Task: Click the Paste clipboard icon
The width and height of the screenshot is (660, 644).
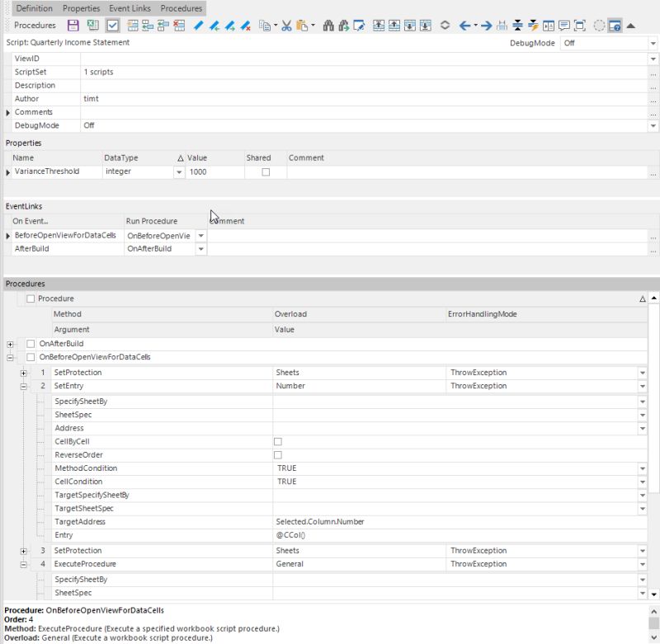Action: pyautogui.click(x=302, y=26)
